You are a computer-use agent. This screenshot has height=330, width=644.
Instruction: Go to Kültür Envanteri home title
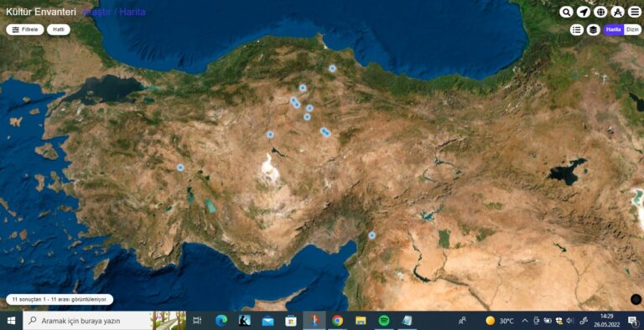(41, 12)
